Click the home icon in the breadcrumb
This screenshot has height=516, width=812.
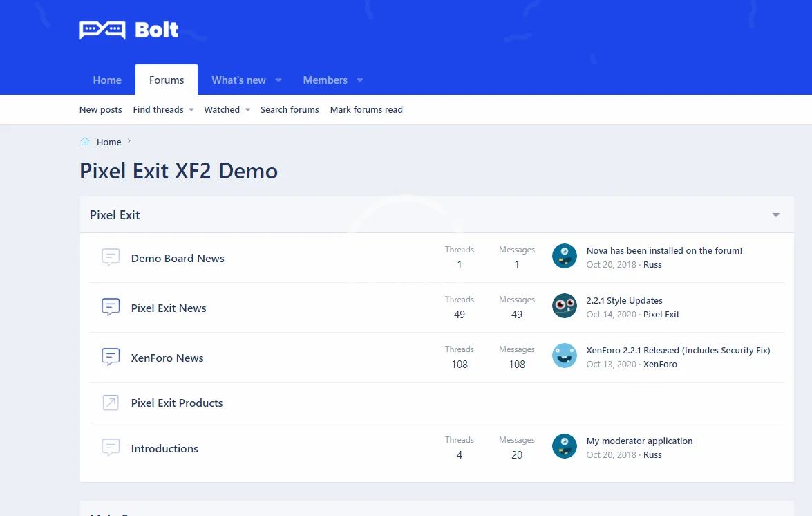click(85, 142)
